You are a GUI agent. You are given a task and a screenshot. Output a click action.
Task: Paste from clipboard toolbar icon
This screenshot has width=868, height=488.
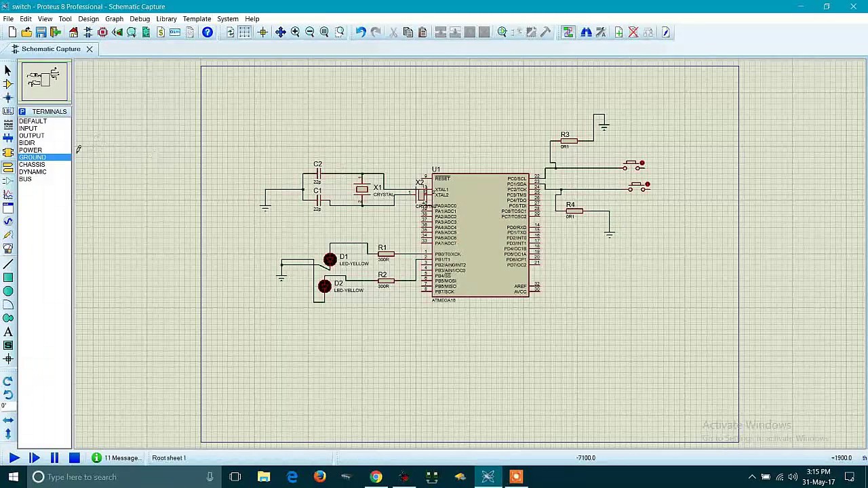422,32
